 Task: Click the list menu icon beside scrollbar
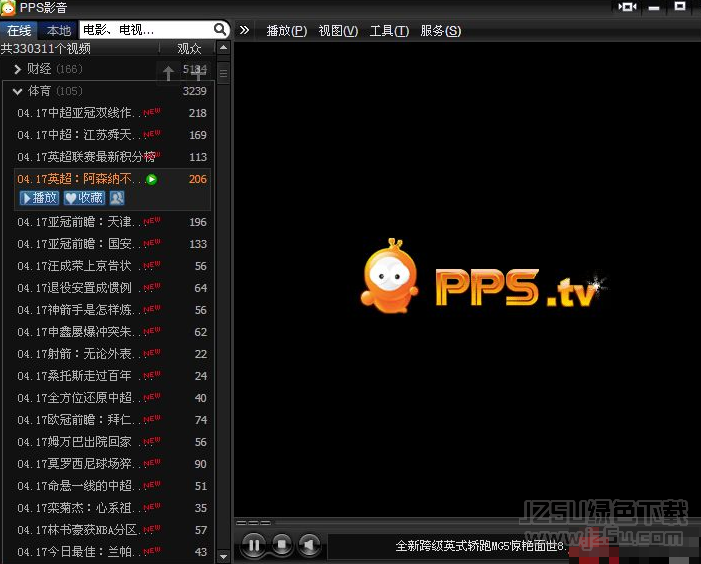[x=223, y=73]
